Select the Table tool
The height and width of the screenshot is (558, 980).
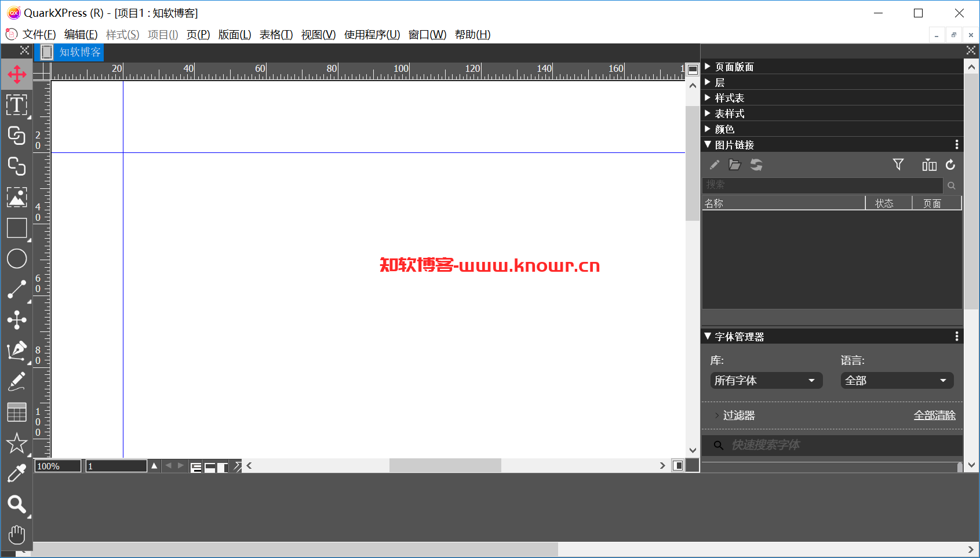[17, 412]
